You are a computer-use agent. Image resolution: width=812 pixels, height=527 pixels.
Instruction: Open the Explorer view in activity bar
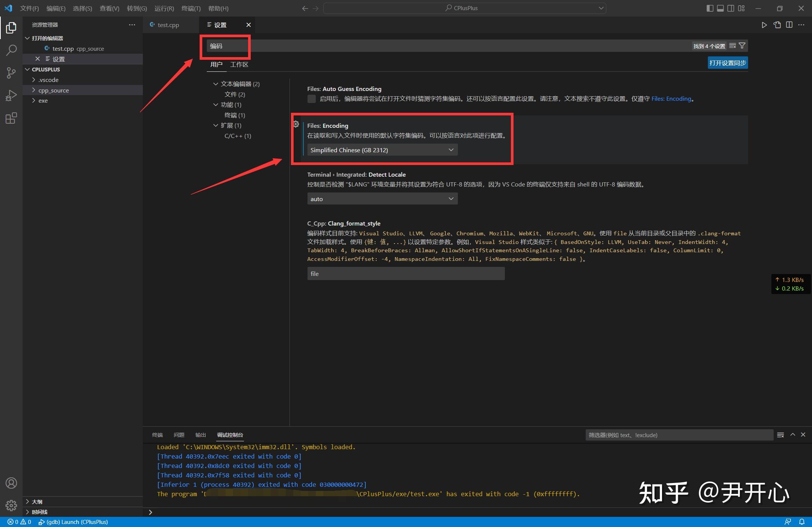[11, 27]
